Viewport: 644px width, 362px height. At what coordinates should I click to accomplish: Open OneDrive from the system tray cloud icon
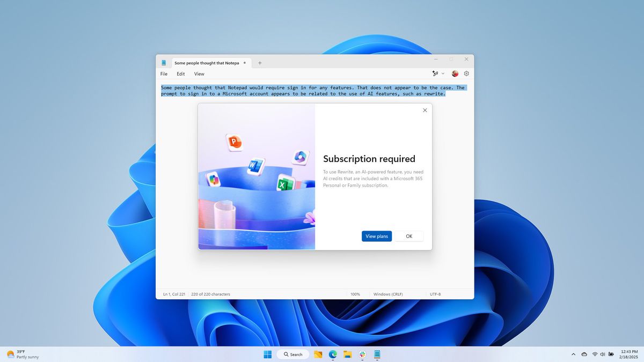click(x=585, y=354)
